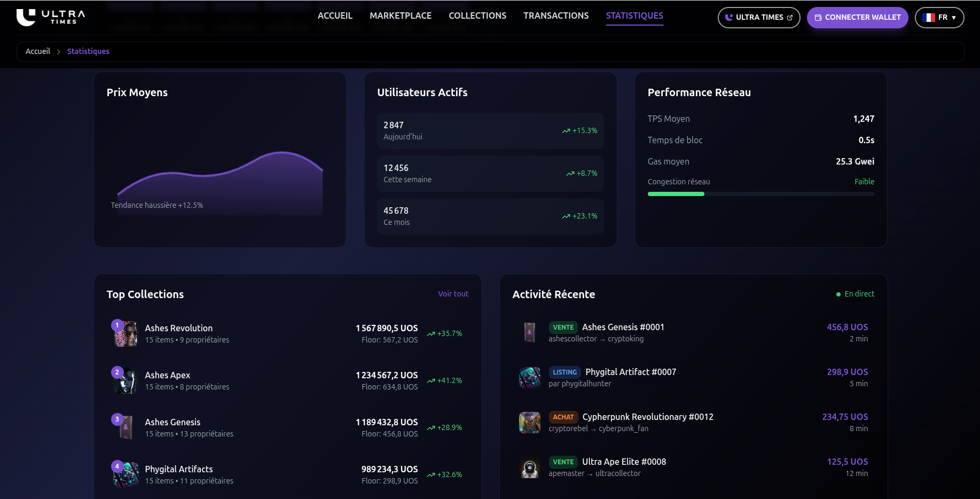Open Voir tout in Top Collections

pos(453,294)
